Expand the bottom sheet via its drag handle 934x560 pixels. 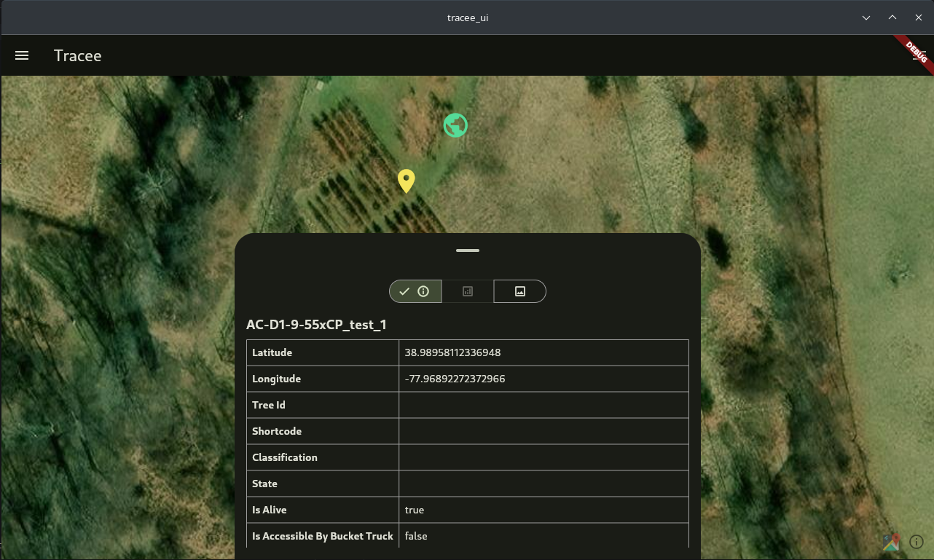coord(467,251)
